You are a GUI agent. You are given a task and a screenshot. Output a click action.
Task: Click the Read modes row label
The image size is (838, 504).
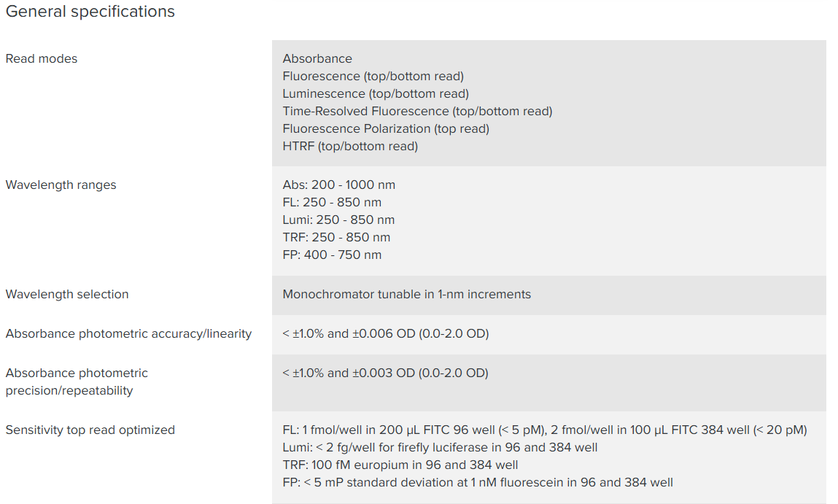42,59
